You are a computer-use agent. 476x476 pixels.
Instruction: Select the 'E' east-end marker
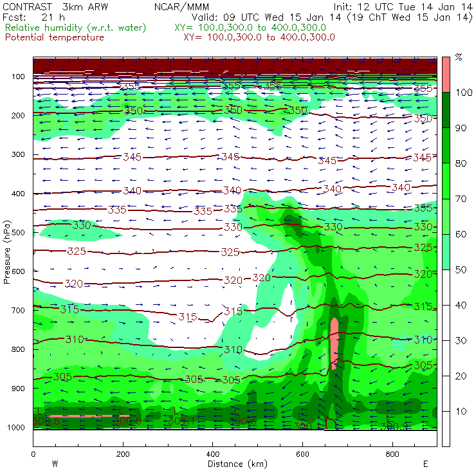426,464
